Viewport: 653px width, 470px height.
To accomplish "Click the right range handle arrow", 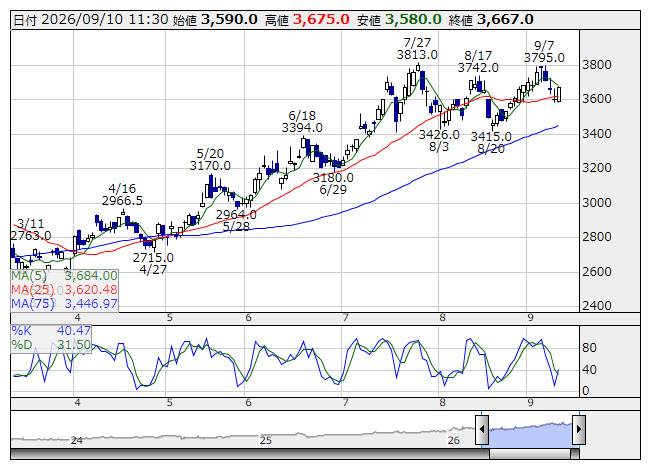I will 579,429.
